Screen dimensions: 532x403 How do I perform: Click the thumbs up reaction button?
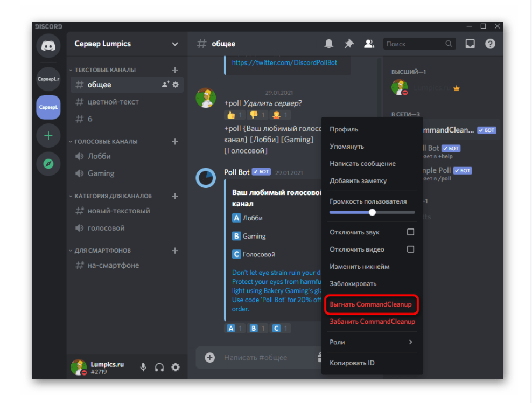point(234,115)
